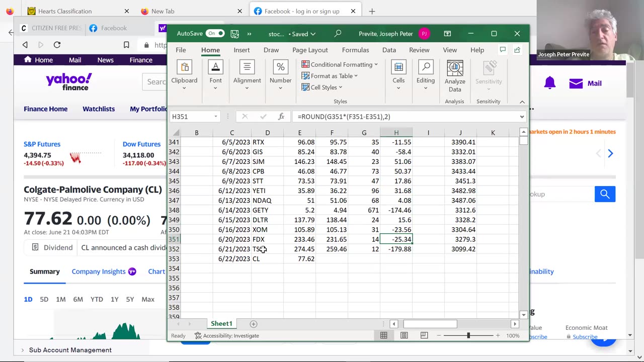Click the browser reload icon

pos(57,45)
